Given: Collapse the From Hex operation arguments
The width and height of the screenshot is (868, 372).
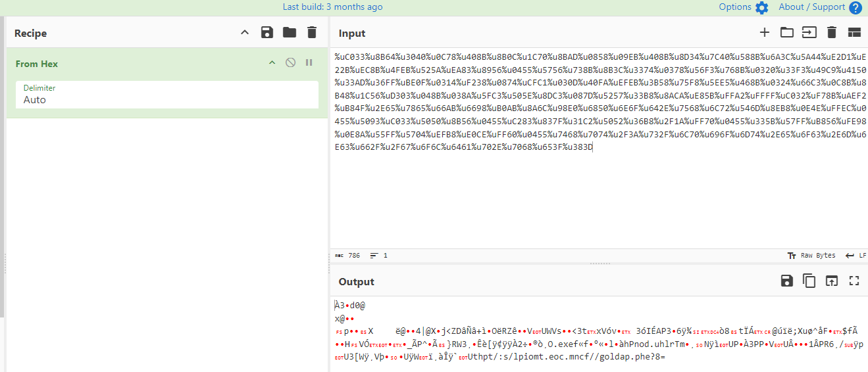Looking at the screenshot, I should [272, 63].
